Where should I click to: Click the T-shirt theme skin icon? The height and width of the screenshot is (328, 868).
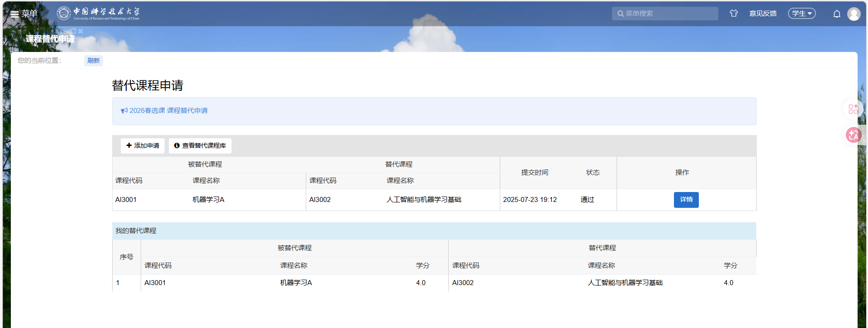pos(734,14)
